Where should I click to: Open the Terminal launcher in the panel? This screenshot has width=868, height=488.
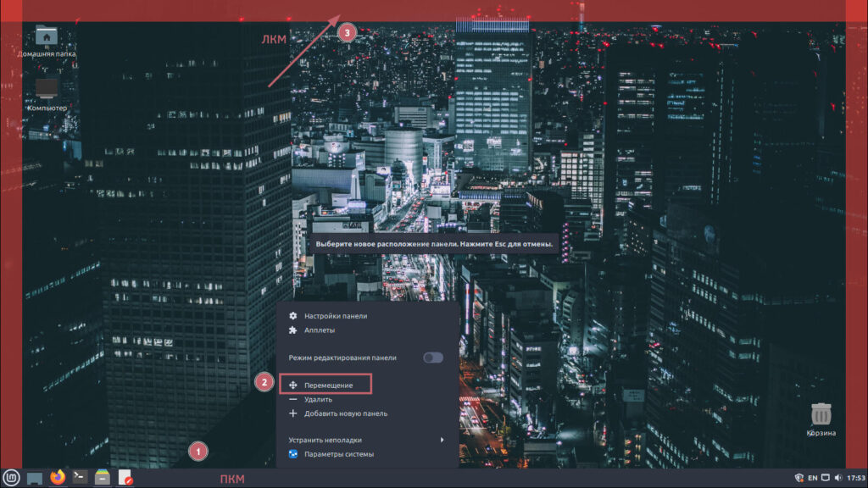[x=80, y=478]
